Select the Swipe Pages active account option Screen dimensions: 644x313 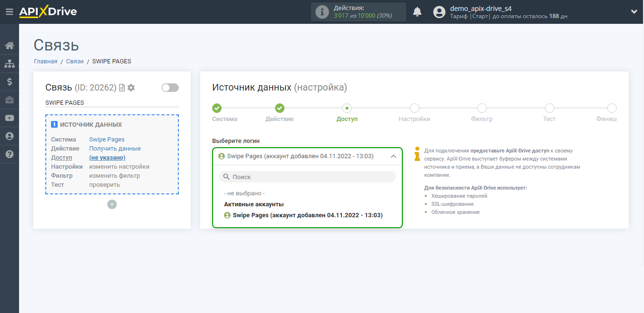pyautogui.click(x=307, y=215)
